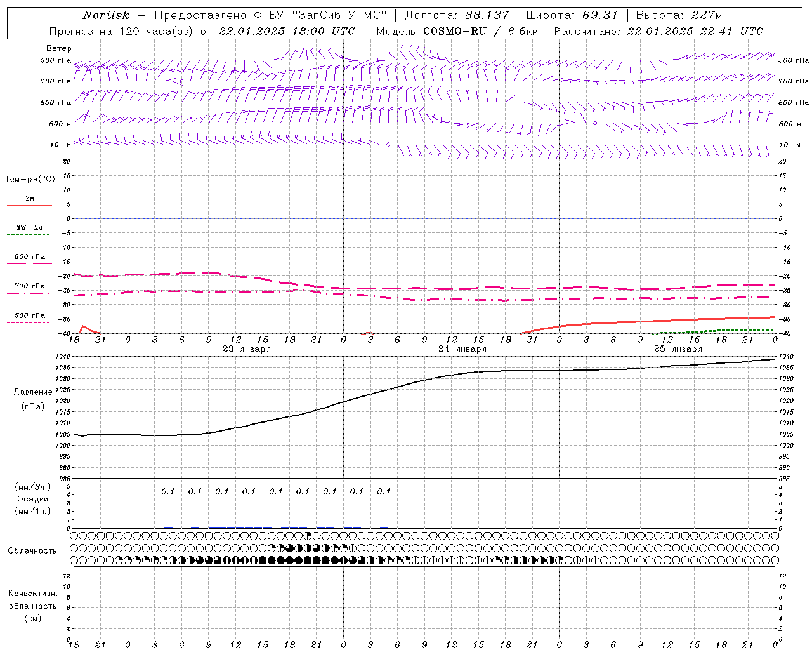
Task: Click the 'Конвективн.' convective cloud label
Action: [x=33, y=593]
